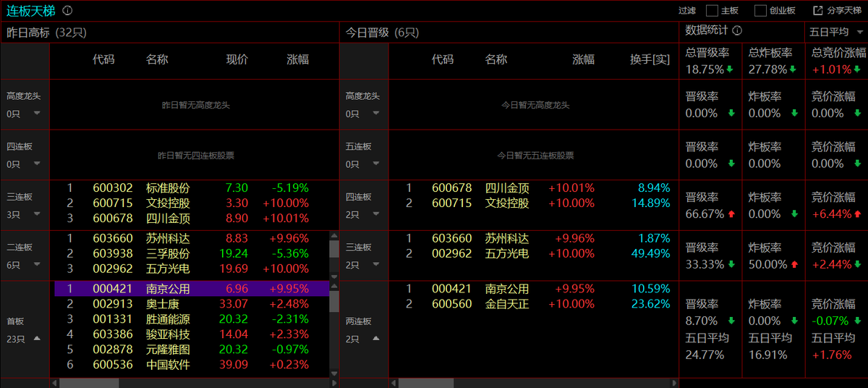Toggle the 昨日高标 三连板 3只 group arrow
Image resolution: width=868 pixels, height=388 pixels.
[36, 215]
